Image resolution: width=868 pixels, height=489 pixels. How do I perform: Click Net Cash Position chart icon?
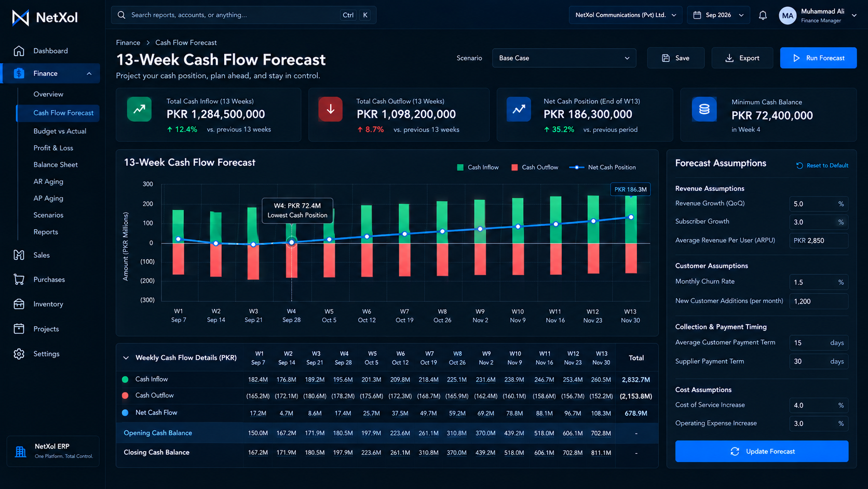[x=519, y=109]
